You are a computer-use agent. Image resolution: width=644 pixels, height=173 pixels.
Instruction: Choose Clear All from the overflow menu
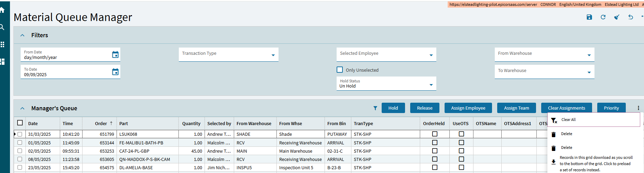[x=568, y=120]
